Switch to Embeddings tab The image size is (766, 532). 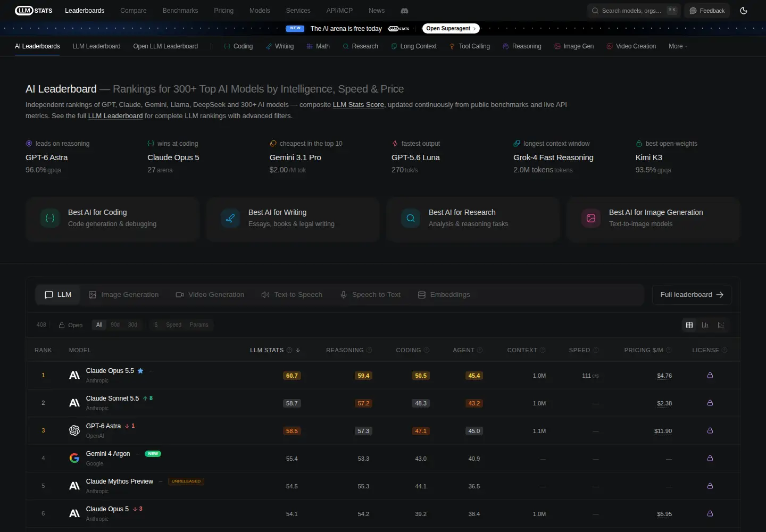pos(444,295)
